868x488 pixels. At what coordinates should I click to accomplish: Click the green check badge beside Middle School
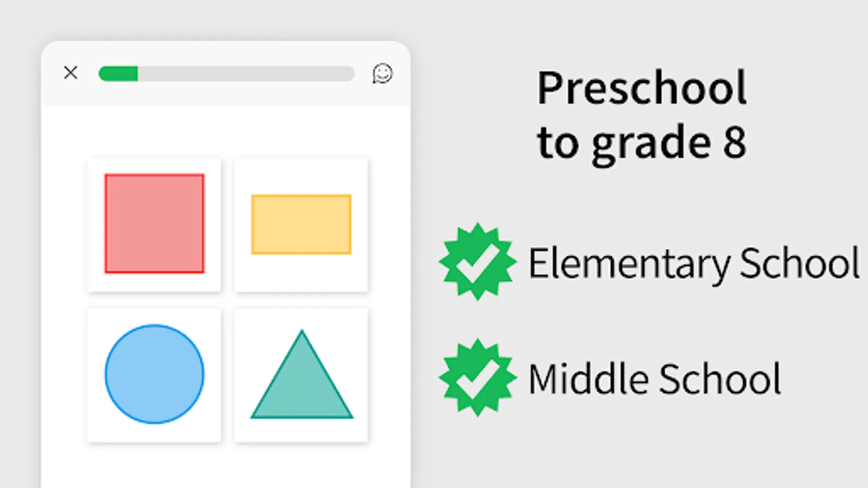click(477, 377)
